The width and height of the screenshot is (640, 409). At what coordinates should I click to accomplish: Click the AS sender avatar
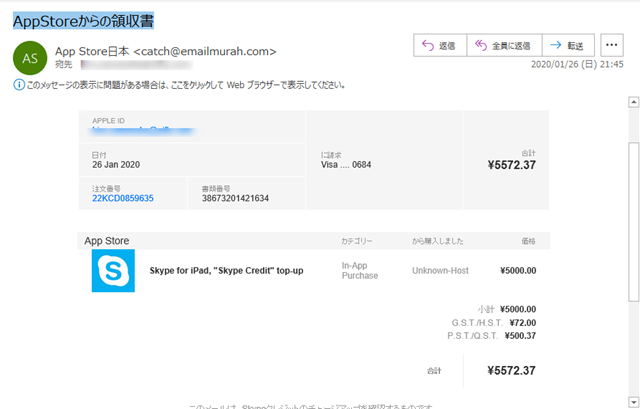[x=30, y=58]
